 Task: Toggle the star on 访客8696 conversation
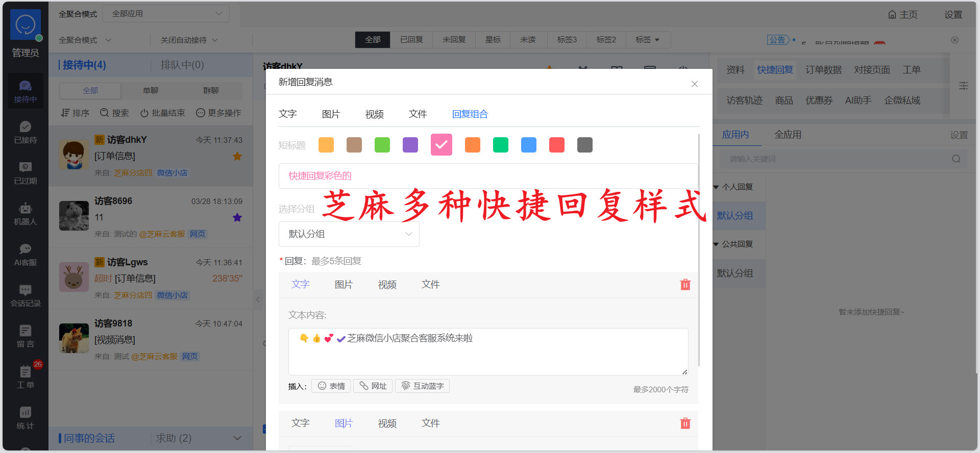237,217
